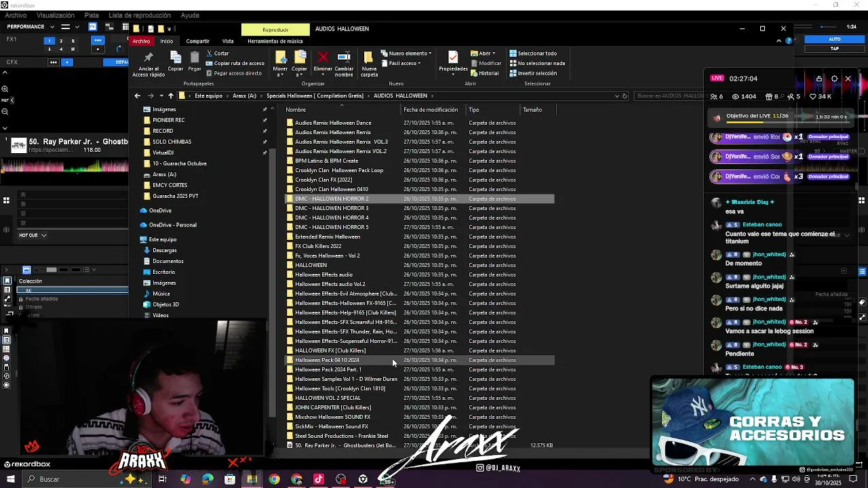Click No seleccionar nada
The width and height of the screenshot is (868, 488).
[x=537, y=63]
